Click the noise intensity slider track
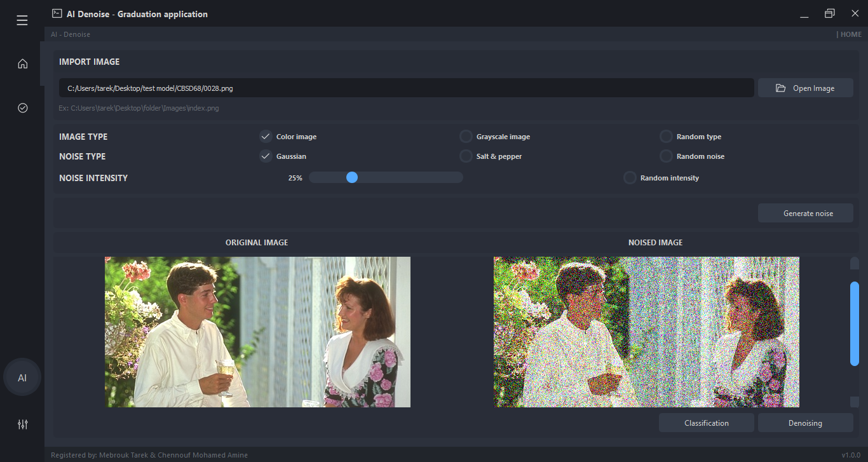This screenshot has height=462, width=868. coord(386,177)
